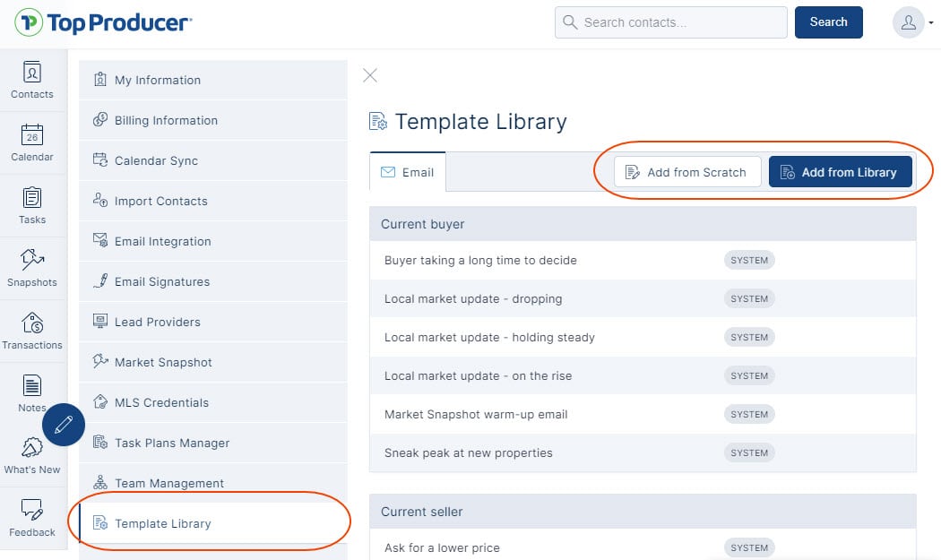This screenshot has height=560, width=941.
Task: Open Task Plans Manager
Action: click(x=213, y=443)
